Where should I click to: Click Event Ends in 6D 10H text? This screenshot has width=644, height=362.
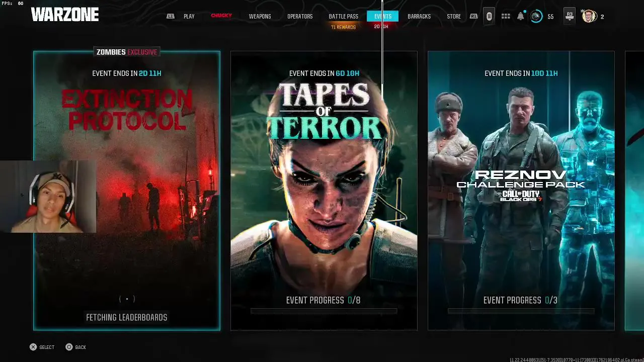324,73
